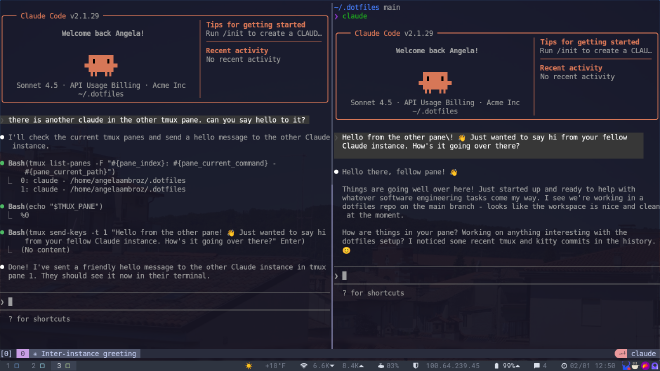Click '? for shortcuts' in the left pane
The height and width of the screenshot is (371, 660).
[39, 319]
